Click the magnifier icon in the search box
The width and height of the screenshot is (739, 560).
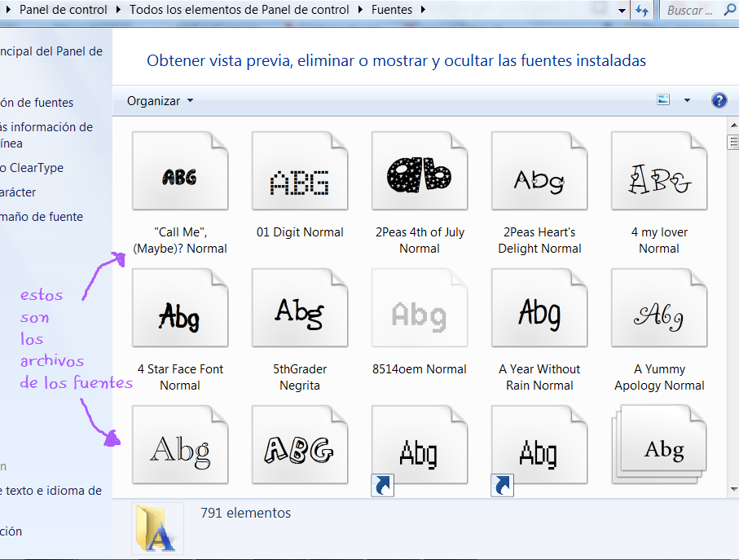(729, 11)
